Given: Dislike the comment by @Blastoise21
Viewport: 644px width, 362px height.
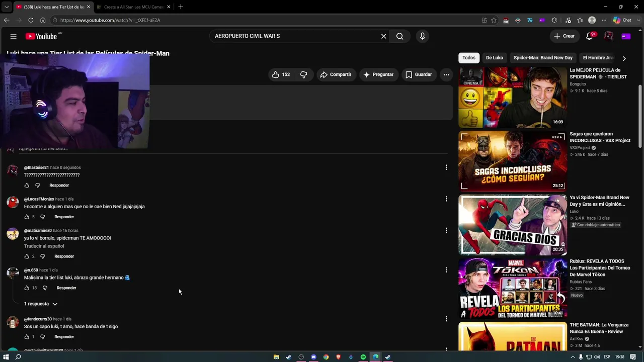Looking at the screenshot, I should tap(37, 186).
